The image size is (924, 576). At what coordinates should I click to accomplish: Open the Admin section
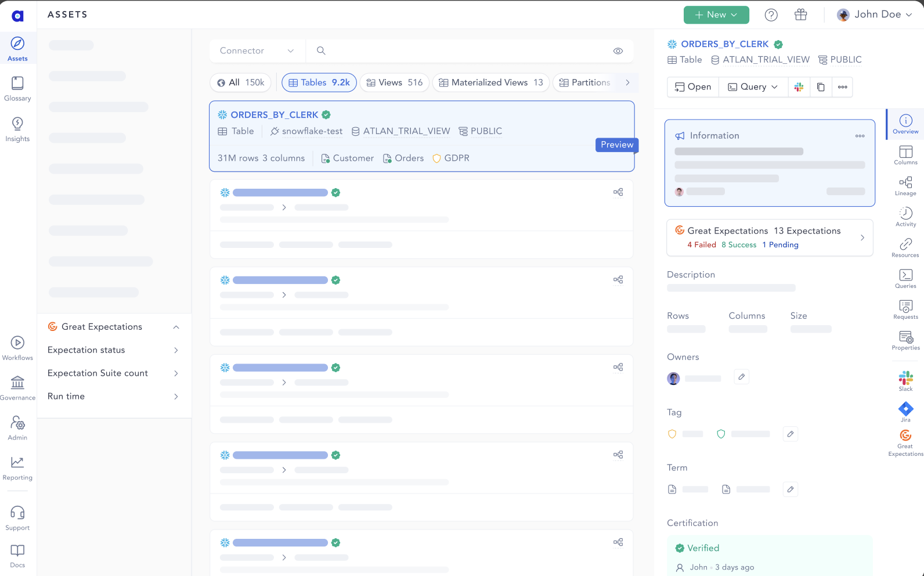(x=18, y=429)
